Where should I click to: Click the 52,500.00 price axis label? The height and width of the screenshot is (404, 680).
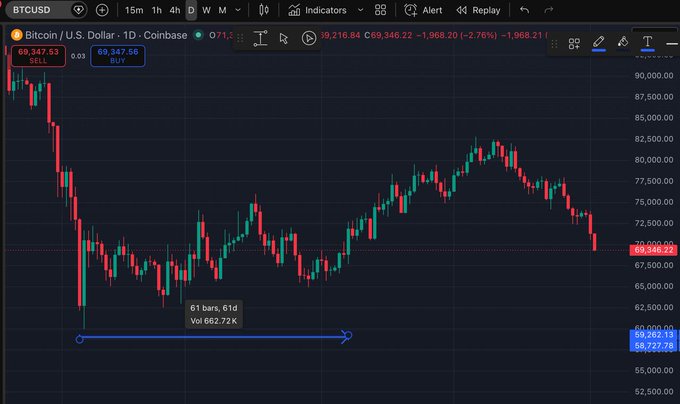(654, 391)
